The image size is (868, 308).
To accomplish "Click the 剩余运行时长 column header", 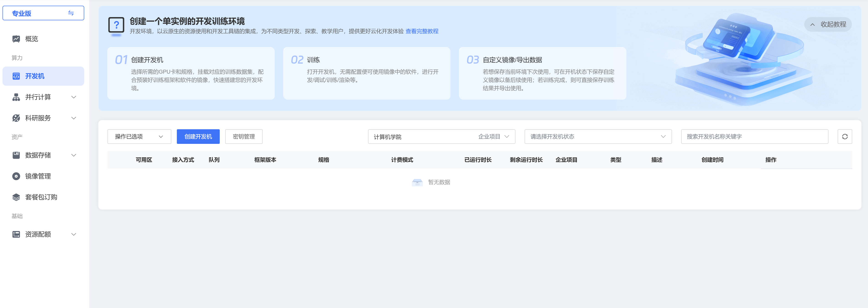I will (526, 160).
